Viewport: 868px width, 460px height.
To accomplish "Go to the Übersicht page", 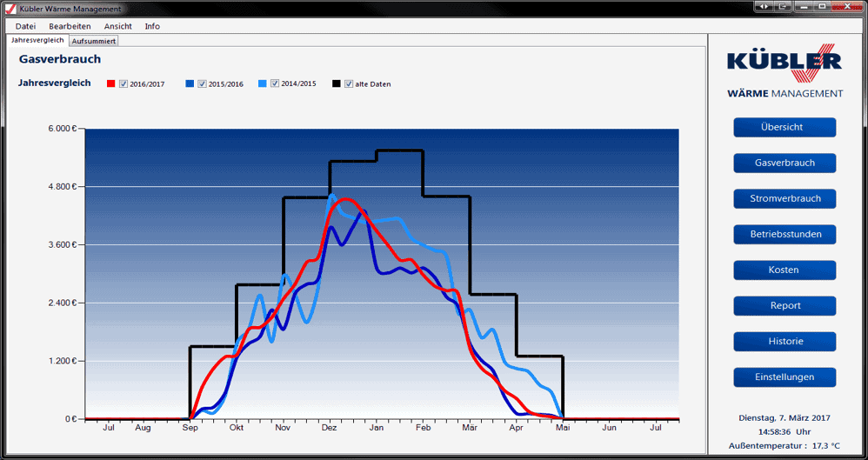I will pyautogui.click(x=785, y=127).
